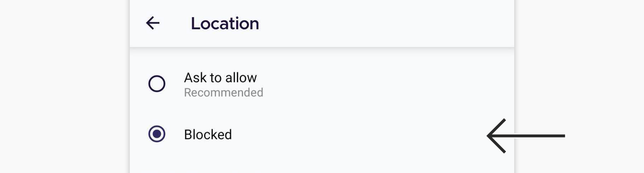The width and height of the screenshot is (644, 173).
Task: Tap the Location page title
Action: point(225,23)
